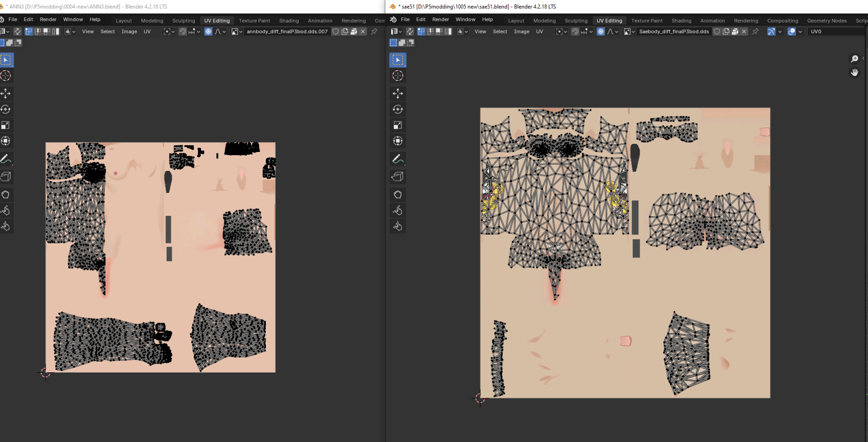Image resolution: width=868 pixels, height=442 pixels.
Task: Choose the Rotate tool in ANN3 window
Action: point(6,109)
